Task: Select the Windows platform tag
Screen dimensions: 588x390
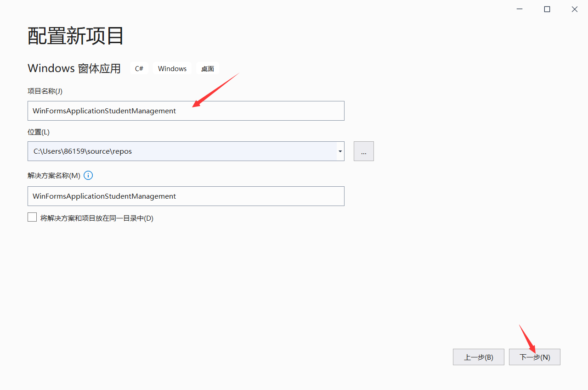Action: coord(172,68)
